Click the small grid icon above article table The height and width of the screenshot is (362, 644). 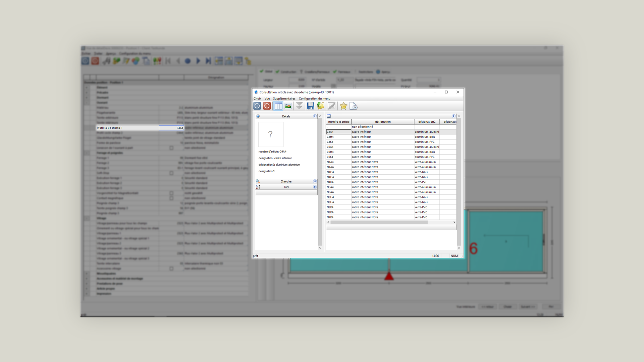click(329, 116)
